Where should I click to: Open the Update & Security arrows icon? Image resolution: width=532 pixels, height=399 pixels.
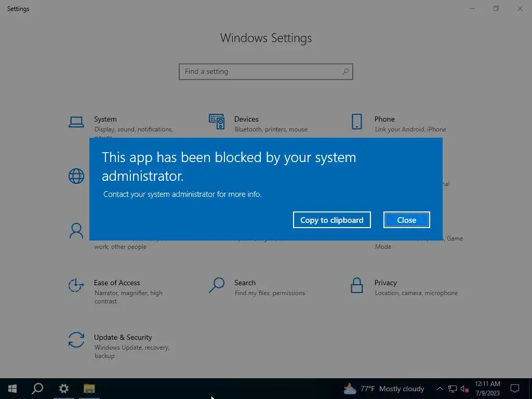point(76,340)
